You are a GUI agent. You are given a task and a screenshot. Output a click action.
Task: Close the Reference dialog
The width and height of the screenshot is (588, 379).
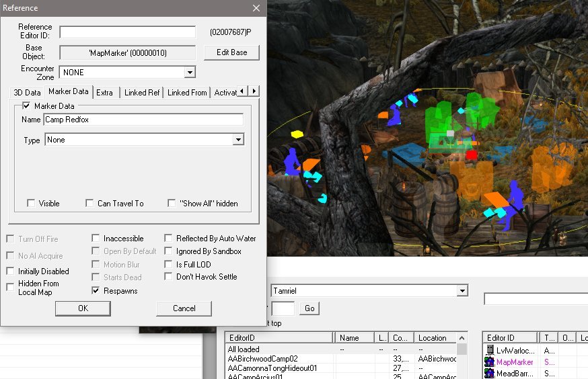(256, 8)
